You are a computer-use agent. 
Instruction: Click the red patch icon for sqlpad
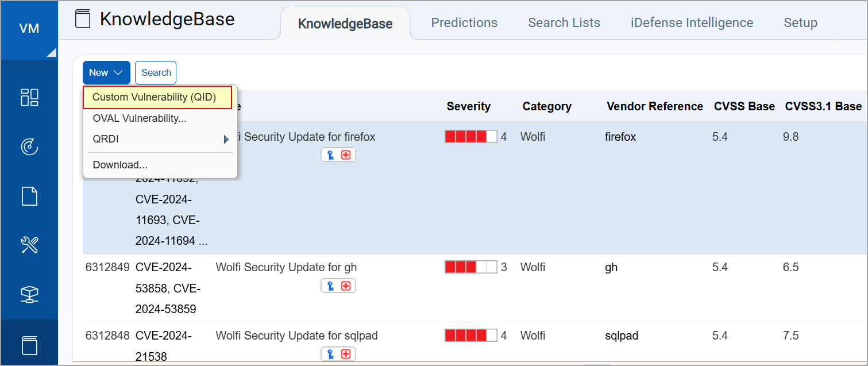click(346, 354)
